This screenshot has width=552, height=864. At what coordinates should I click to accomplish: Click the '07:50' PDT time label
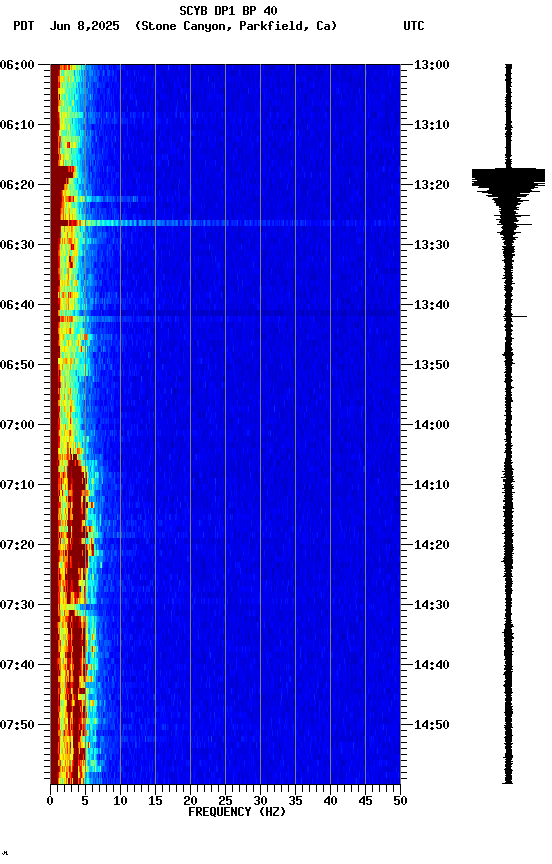point(17,725)
